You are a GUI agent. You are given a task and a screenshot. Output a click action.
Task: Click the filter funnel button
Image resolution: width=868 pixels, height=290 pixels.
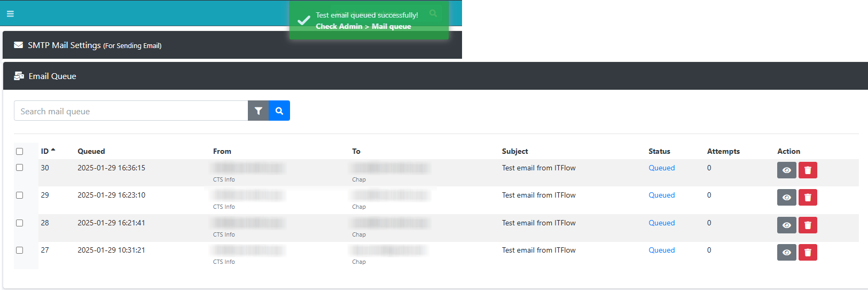point(259,111)
